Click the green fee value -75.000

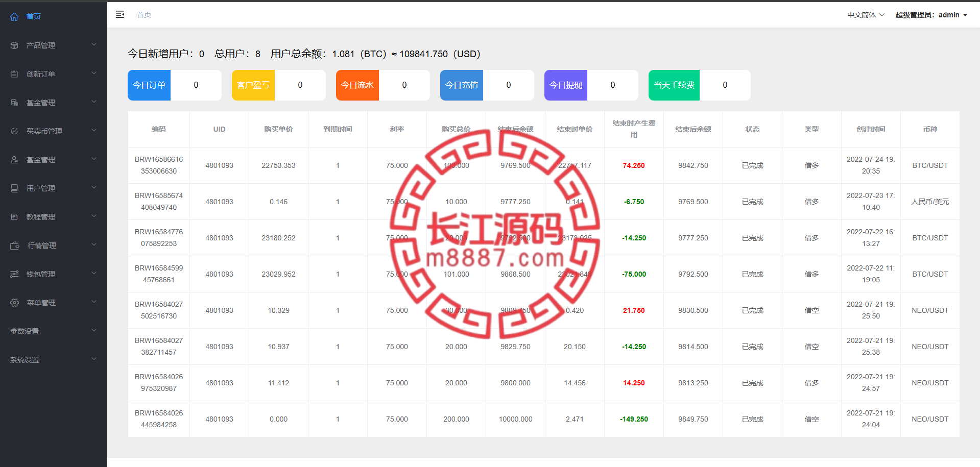pyautogui.click(x=634, y=274)
